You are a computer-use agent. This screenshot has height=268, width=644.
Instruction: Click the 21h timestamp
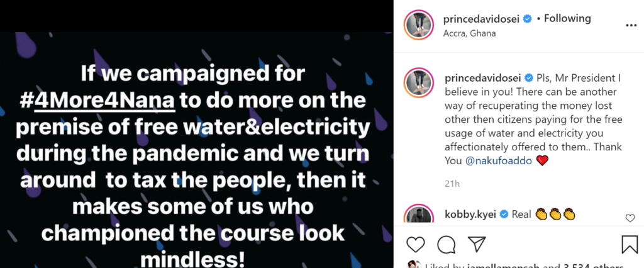coord(452,184)
